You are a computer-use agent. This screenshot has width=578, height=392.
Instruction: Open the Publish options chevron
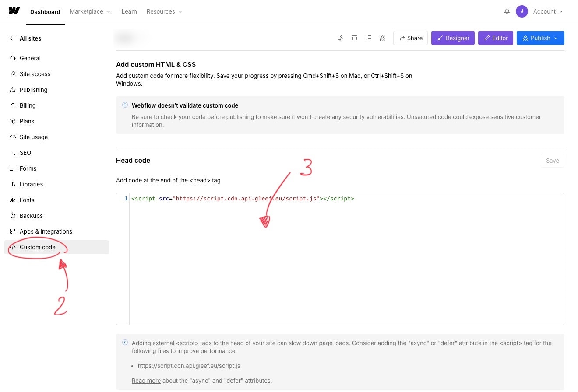(x=555, y=38)
